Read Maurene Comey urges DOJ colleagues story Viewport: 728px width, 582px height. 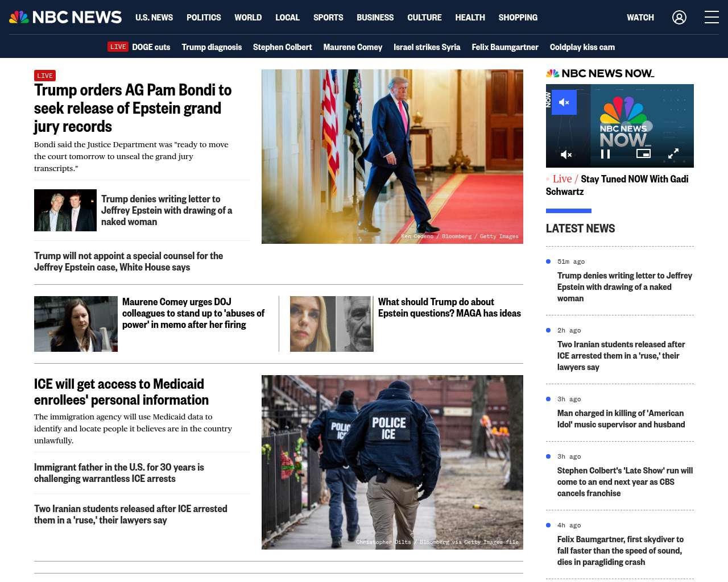click(x=193, y=313)
